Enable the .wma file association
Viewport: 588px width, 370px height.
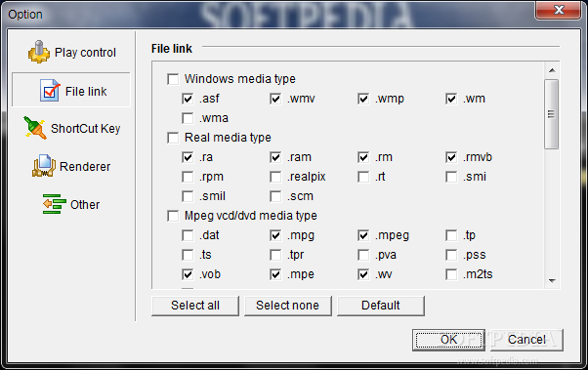click(x=188, y=118)
